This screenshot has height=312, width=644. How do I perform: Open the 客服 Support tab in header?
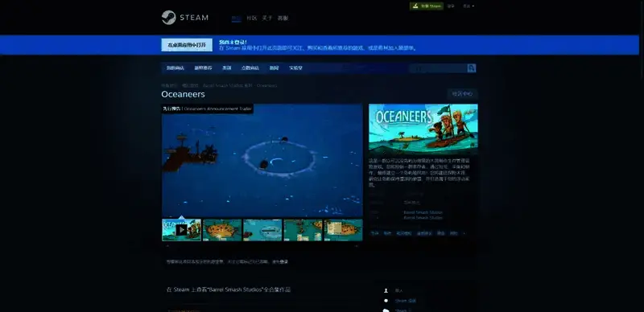point(283,18)
